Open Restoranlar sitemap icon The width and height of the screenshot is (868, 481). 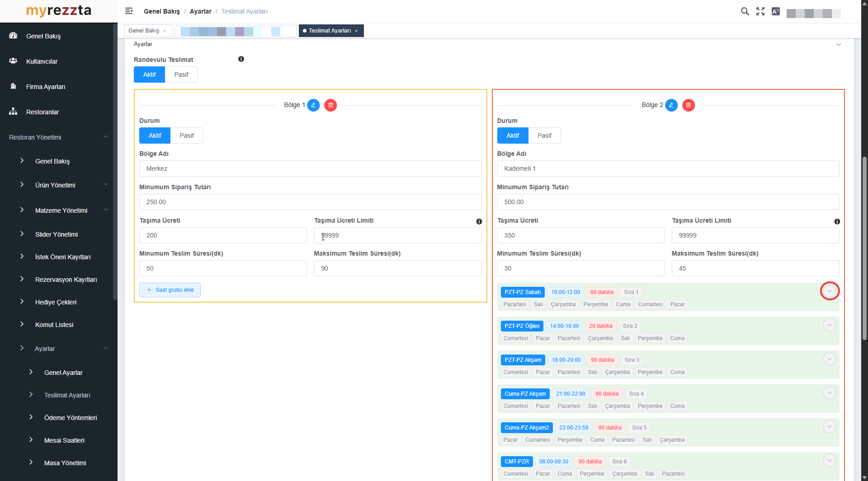click(x=13, y=112)
